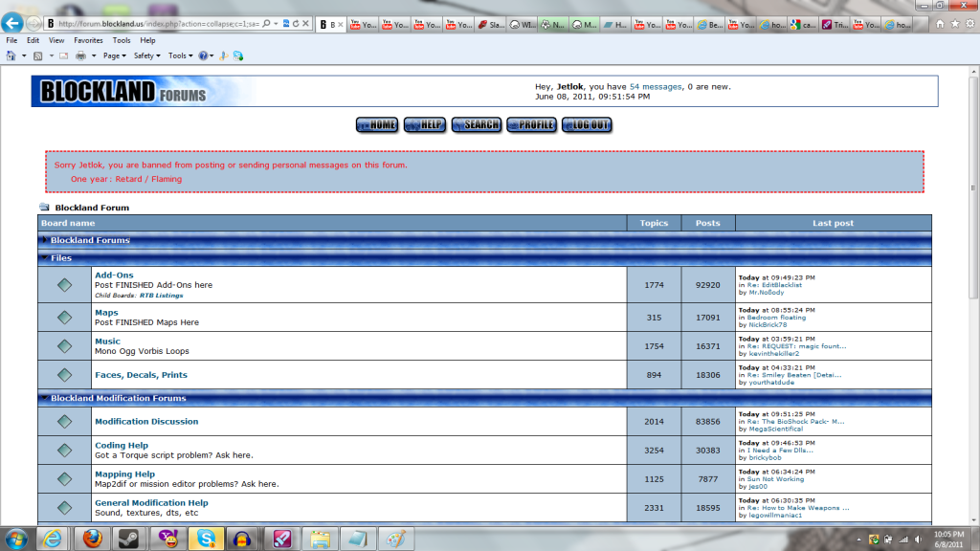The height and width of the screenshot is (551, 980).
Task: Open Paint from the taskbar
Action: [x=395, y=539]
